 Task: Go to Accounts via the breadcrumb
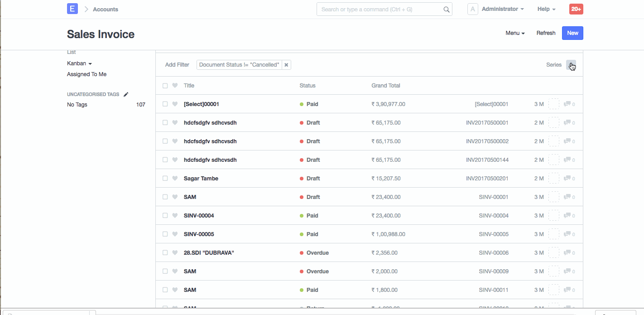coord(106,9)
